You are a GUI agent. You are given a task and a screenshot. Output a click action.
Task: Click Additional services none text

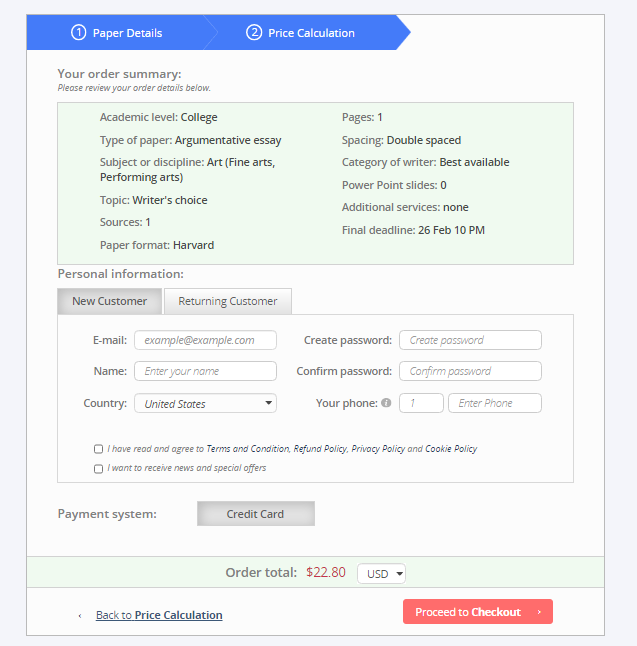tap(405, 207)
